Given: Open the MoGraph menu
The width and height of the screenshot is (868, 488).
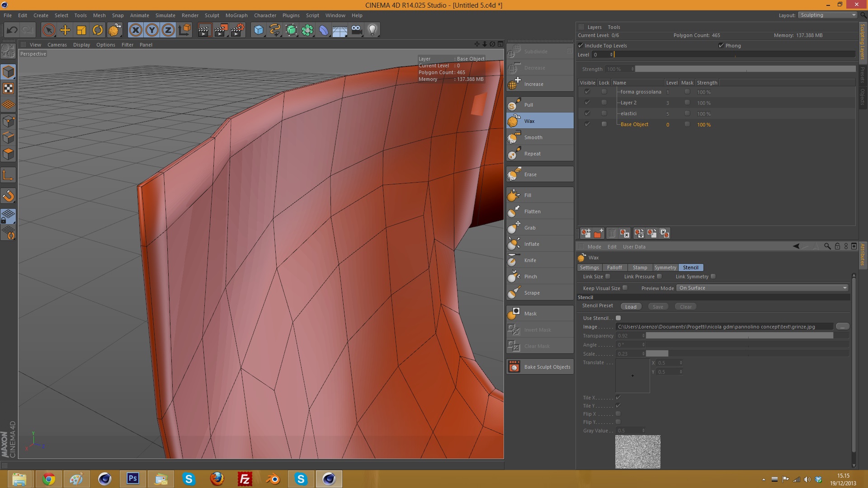Looking at the screenshot, I should point(236,15).
